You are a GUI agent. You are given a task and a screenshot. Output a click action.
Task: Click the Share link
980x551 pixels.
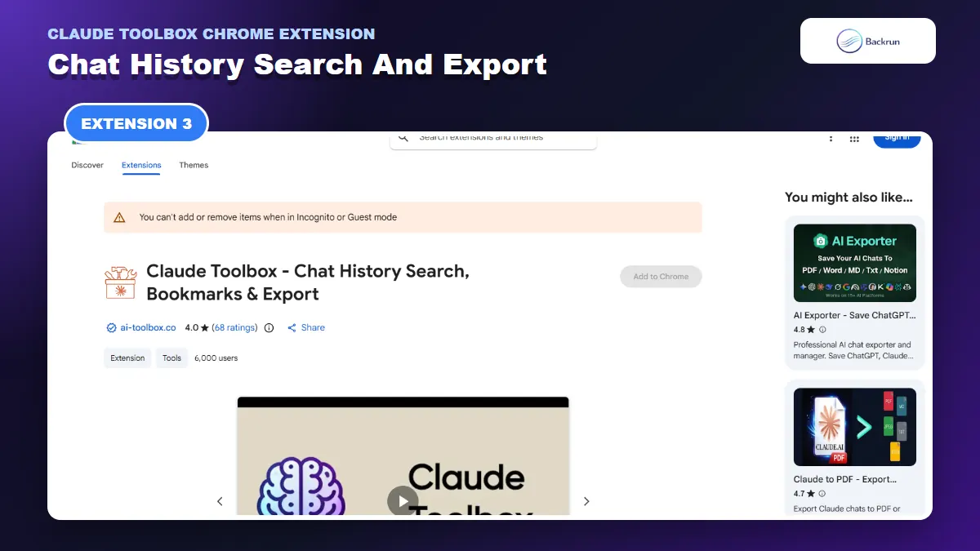pos(306,327)
